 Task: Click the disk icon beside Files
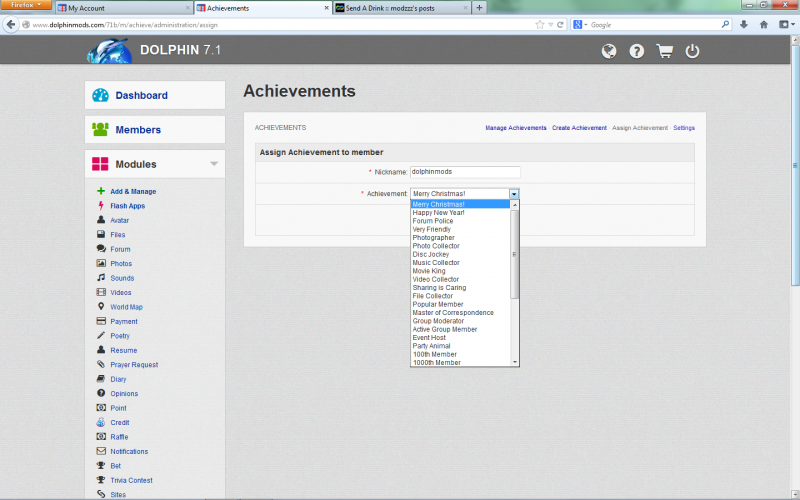(101, 235)
